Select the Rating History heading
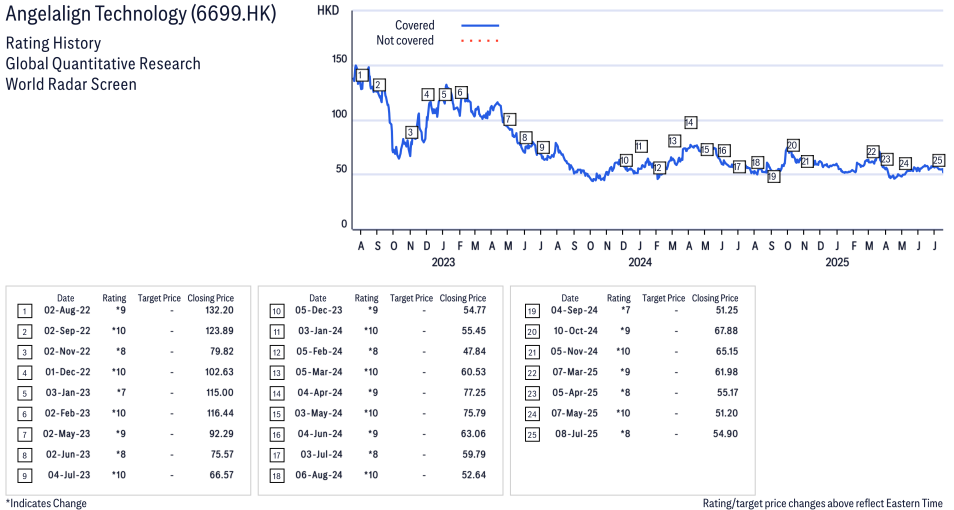This screenshot has height=510, width=954. click(x=54, y=43)
